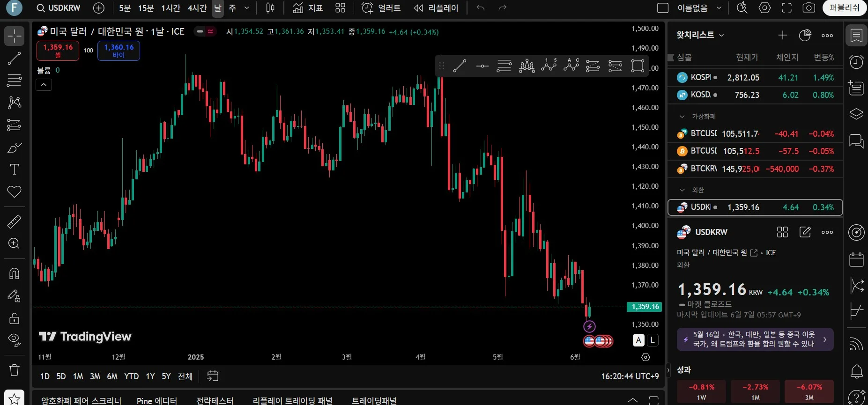Viewport: 868px width, 405px height.
Task: Select the brush drawing tool
Action: pos(14,147)
